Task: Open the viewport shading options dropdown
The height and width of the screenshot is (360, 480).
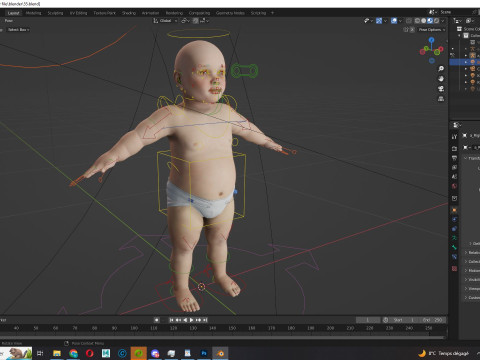Action: (443, 21)
